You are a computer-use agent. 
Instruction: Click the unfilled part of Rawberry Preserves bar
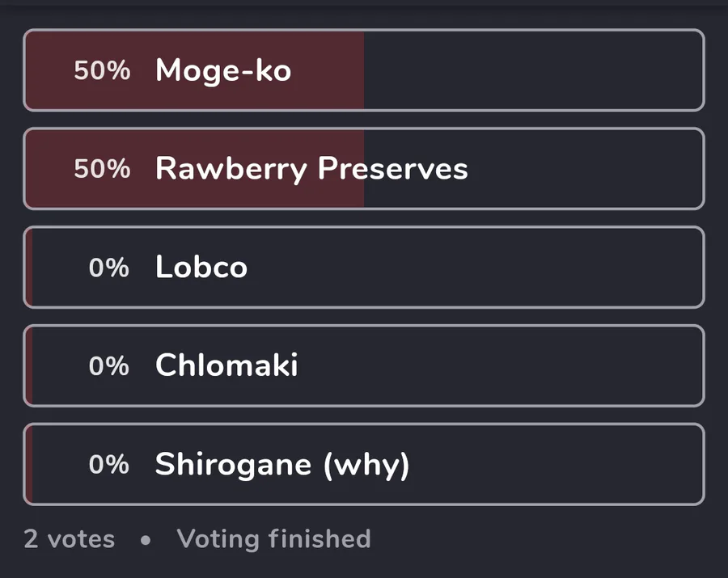tap(582, 169)
